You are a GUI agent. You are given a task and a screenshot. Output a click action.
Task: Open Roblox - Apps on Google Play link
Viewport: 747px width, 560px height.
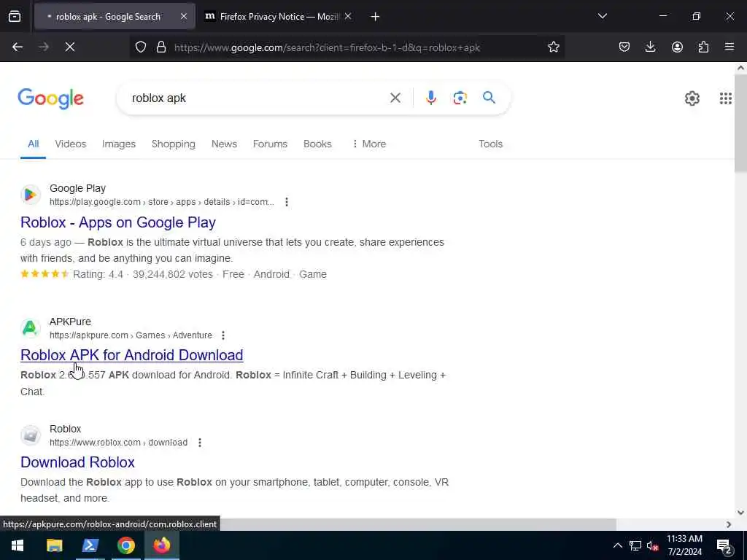coord(118,222)
